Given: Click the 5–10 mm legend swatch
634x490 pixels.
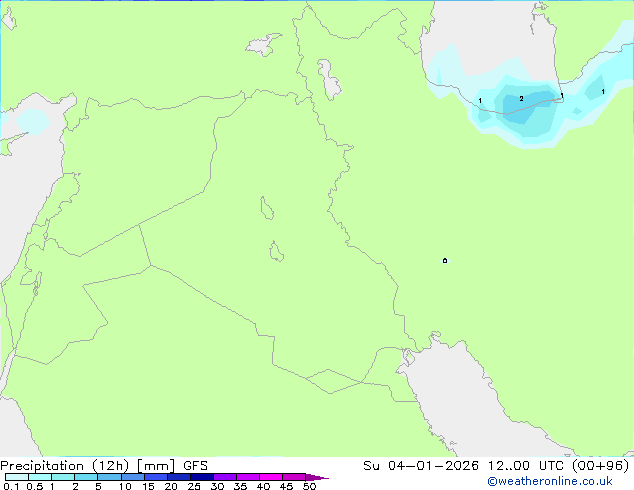Looking at the screenshot, I should [109, 477].
